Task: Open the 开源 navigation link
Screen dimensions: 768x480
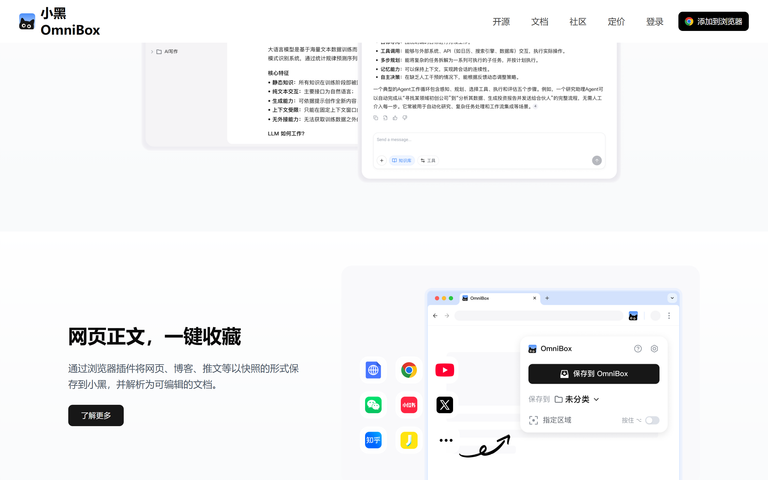Action: click(x=501, y=22)
